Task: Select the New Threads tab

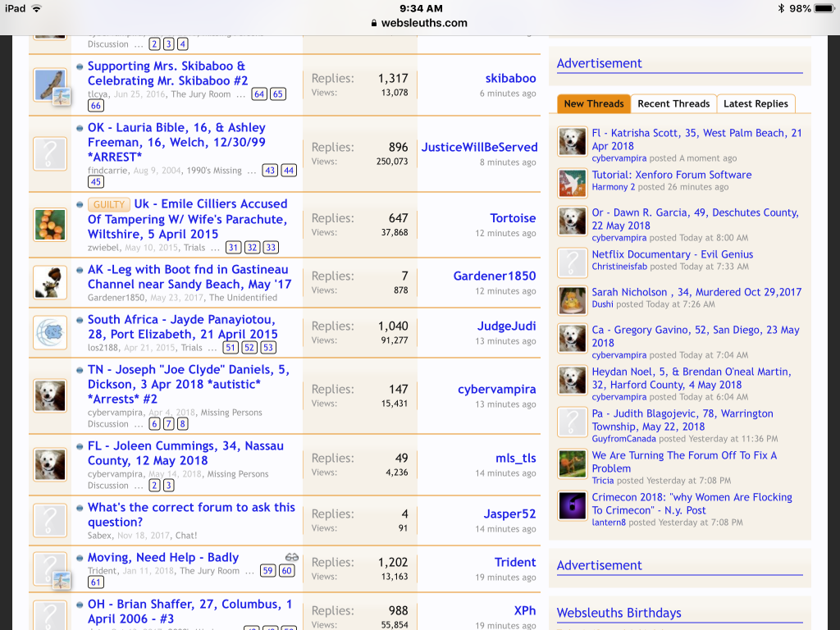Action: (x=594, y=103)
